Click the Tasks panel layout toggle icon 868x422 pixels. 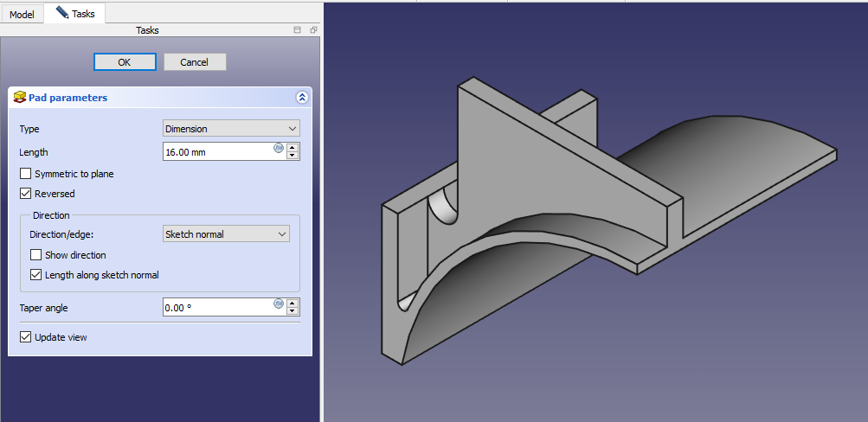click(298, 30)
